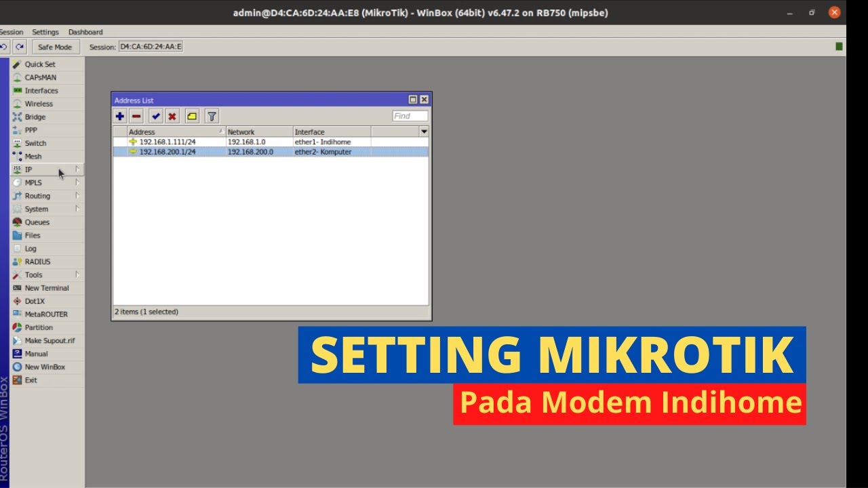Add a new address with plus button

coord(120,117)
